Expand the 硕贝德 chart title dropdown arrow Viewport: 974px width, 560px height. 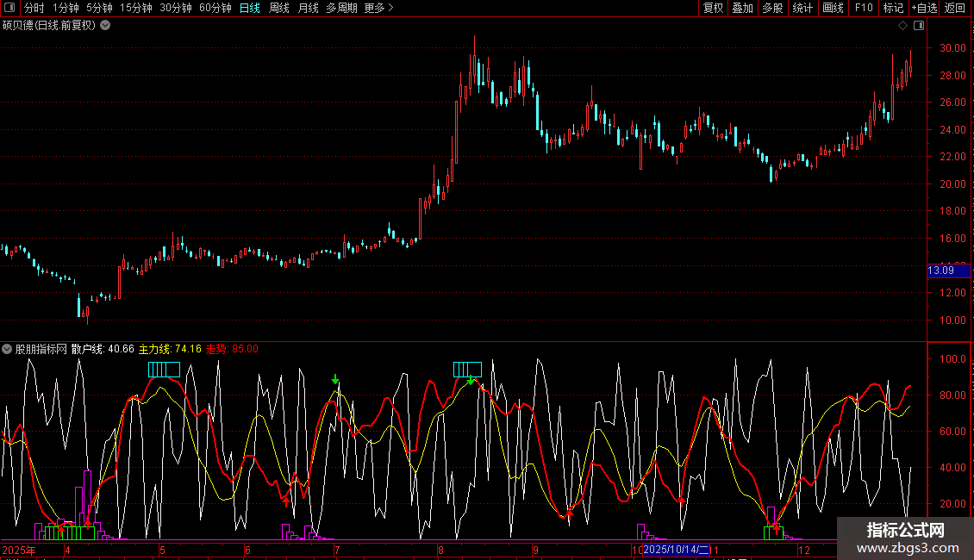[106, 25]
